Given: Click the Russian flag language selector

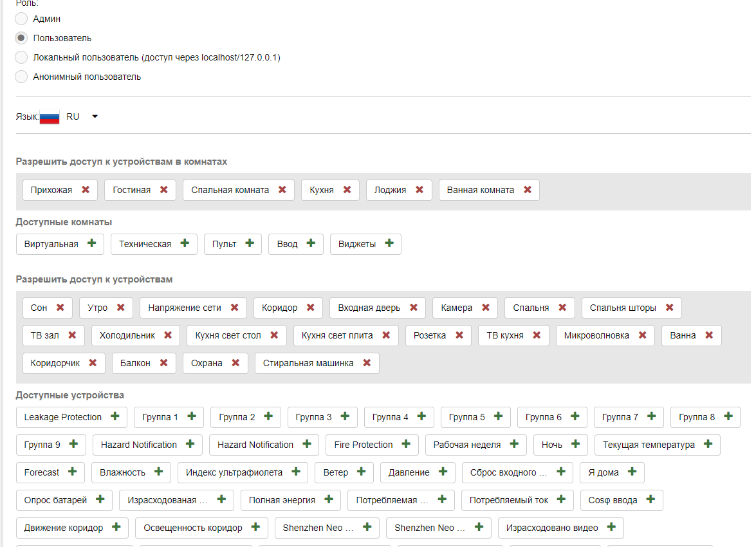Looking at the screenshot, I should (x=50, y=117).
